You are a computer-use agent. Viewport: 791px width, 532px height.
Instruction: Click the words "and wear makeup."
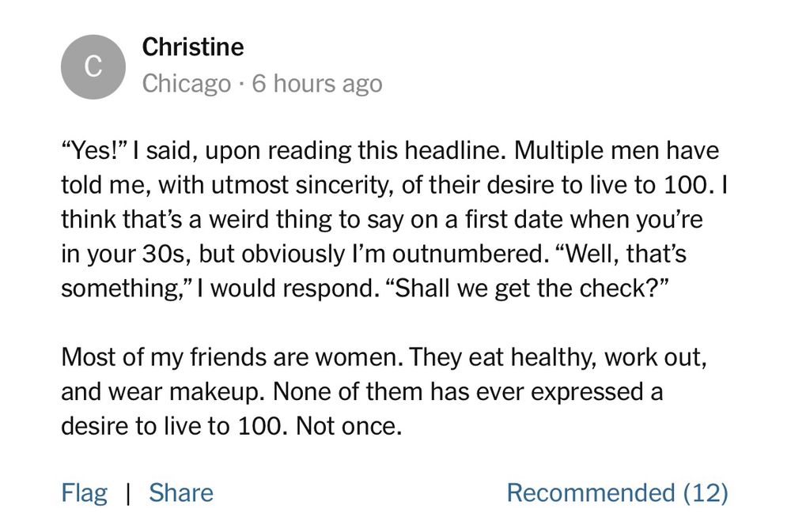click(x=147, y=391)
